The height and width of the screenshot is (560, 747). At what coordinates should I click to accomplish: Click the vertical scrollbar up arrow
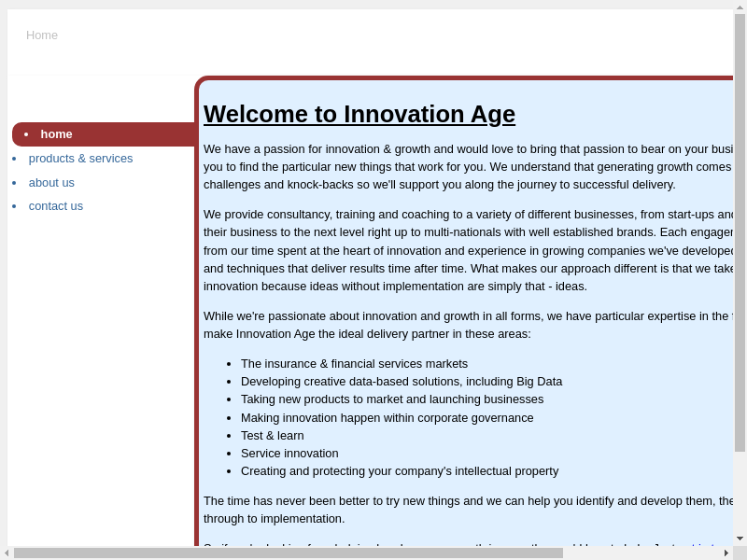(740, 7)
